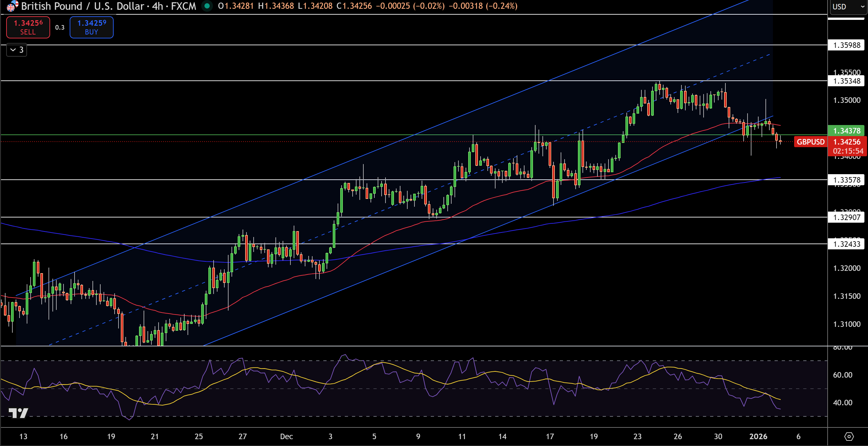Screen dimensions: 868x446
Task: Click the 1.35348 horizontal line price label
Action: coord(846,81)
